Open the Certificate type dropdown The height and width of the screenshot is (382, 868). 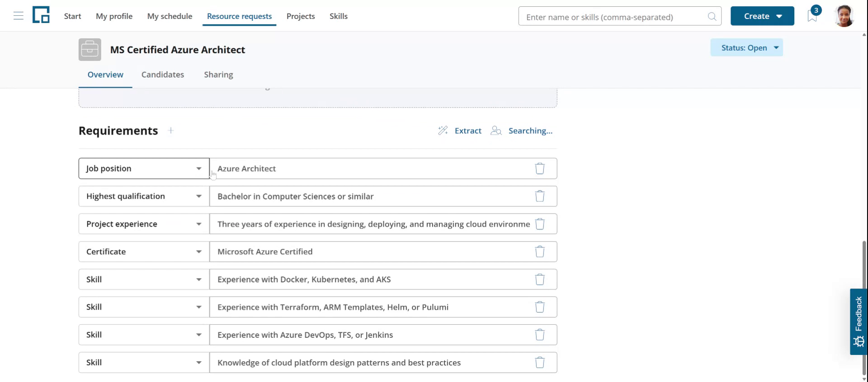144,252
